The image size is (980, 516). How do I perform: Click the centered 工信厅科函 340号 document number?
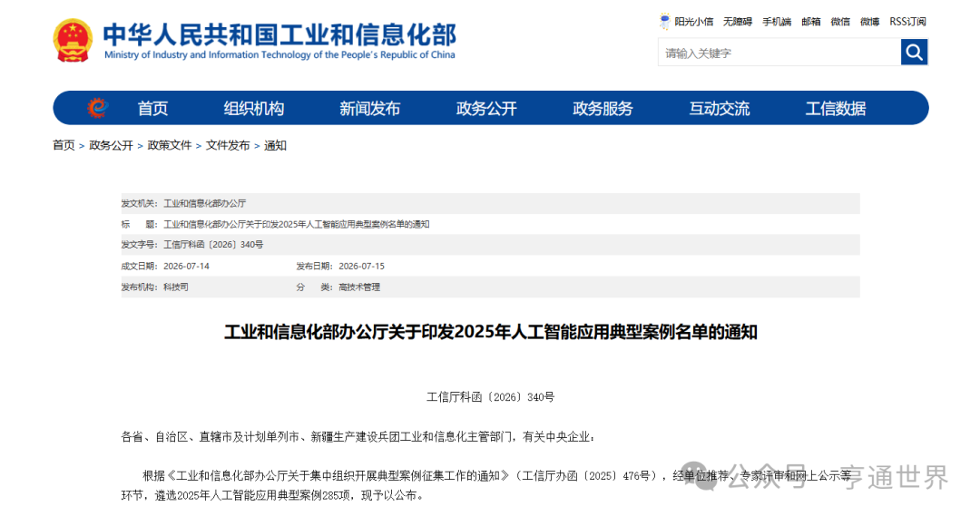[491, 396]
